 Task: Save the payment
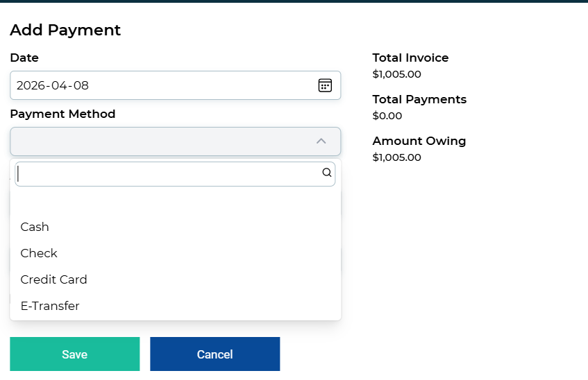pos(74,354)
